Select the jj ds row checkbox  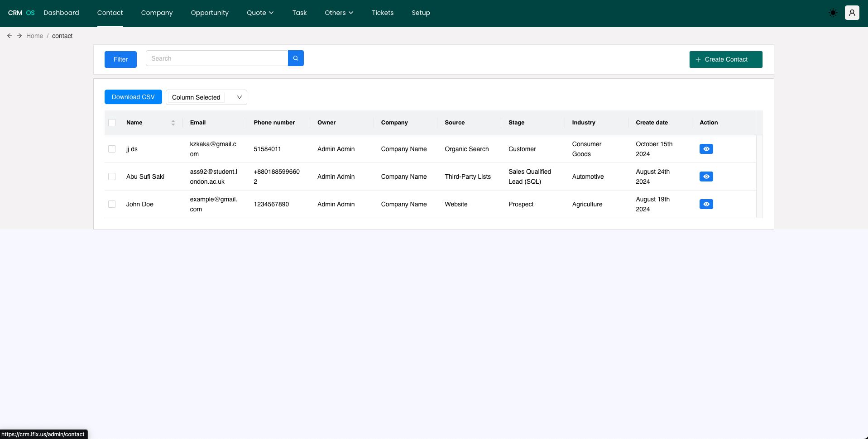point(112,149)
